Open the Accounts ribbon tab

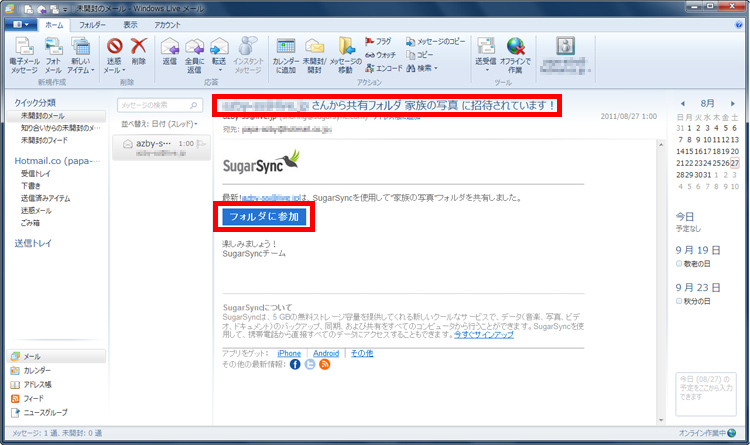click(167, 25)
